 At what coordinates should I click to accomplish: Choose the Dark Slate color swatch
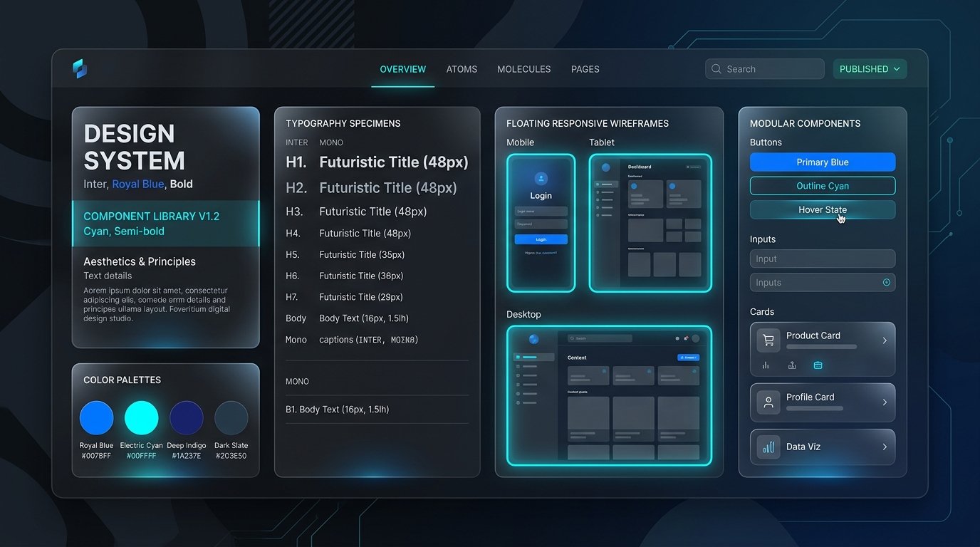[231, 418]
